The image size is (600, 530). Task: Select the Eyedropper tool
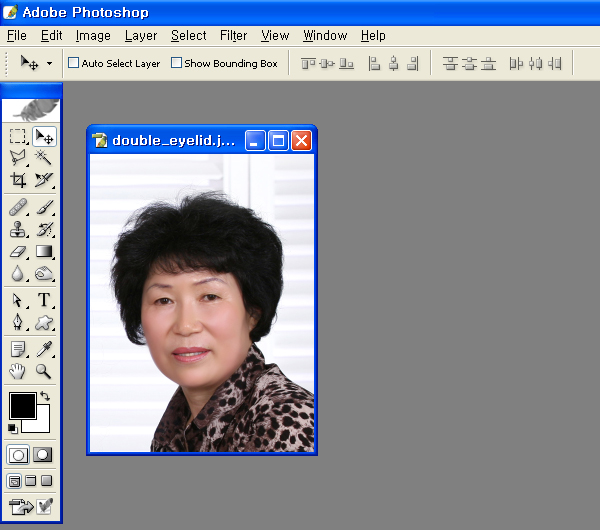click(x=44, y=349)
